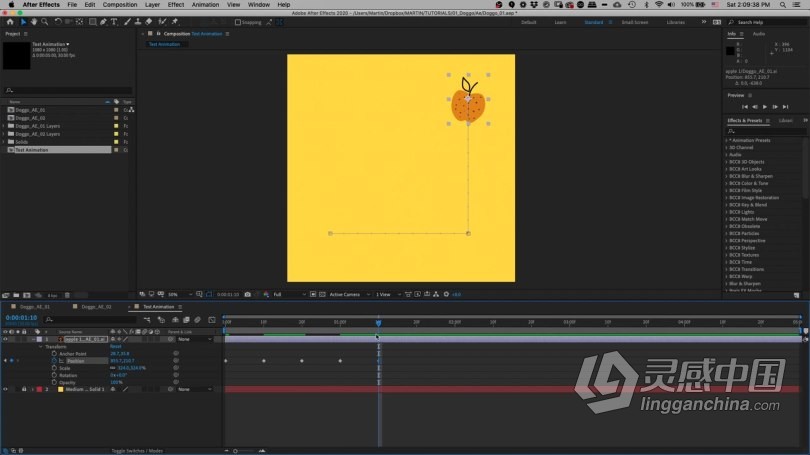Select the Learn workspace
The width and height of the screenshot is (810, 455).
point(560,22)
